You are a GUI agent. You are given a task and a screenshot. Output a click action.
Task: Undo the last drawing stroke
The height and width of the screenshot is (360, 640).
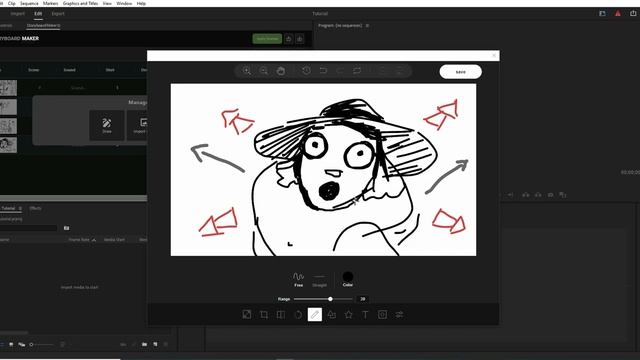[x=323, y=71]
